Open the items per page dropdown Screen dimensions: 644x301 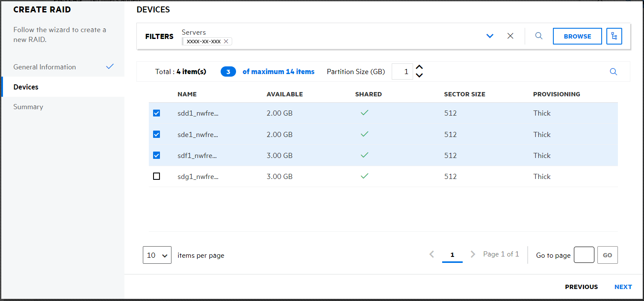point(157,255)
